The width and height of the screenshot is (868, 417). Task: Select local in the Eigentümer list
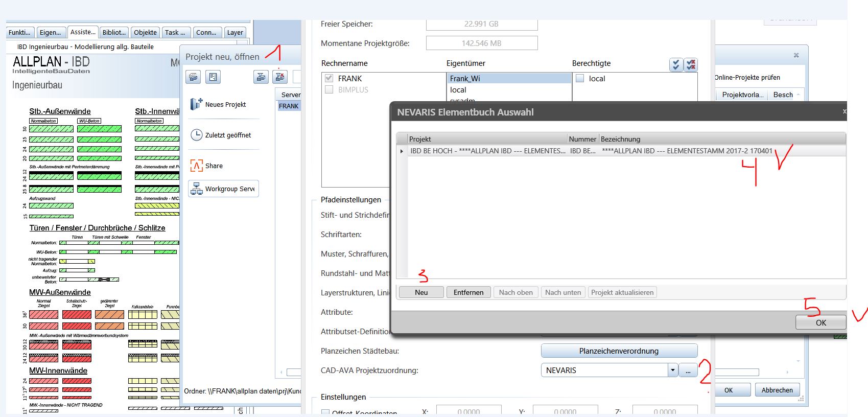pyautogui.click(x=509, y=89)
